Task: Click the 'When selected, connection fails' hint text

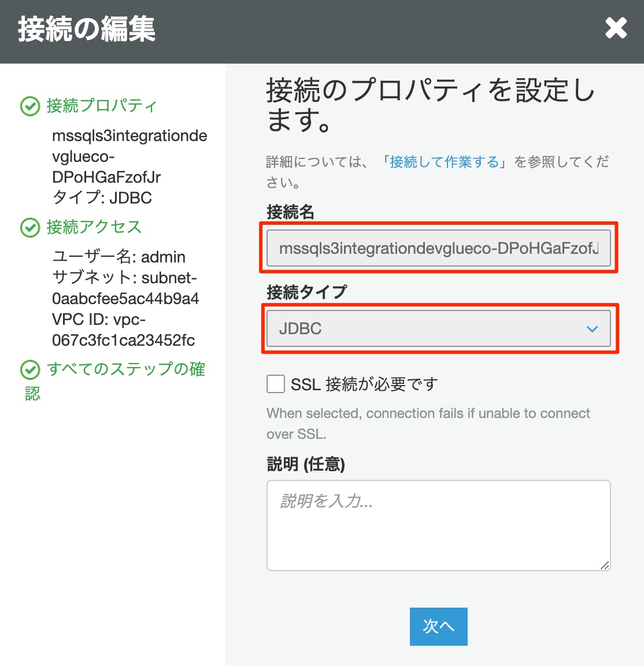Action: (428, 423)
